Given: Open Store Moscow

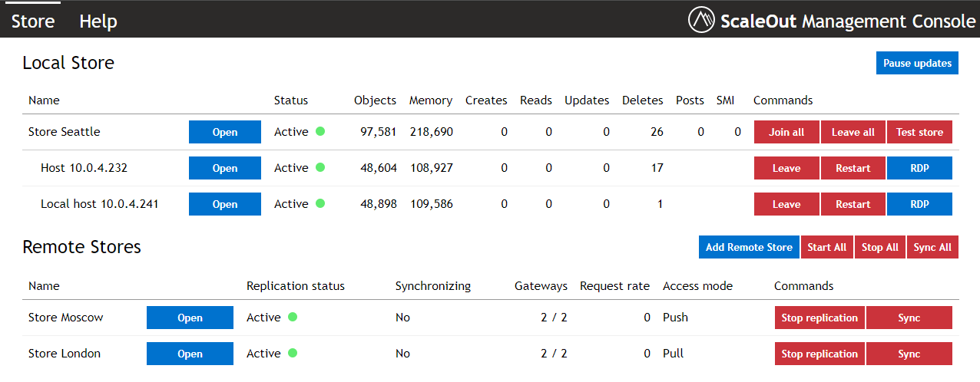Looking at the screenshot, I should (x=190, y=318).
